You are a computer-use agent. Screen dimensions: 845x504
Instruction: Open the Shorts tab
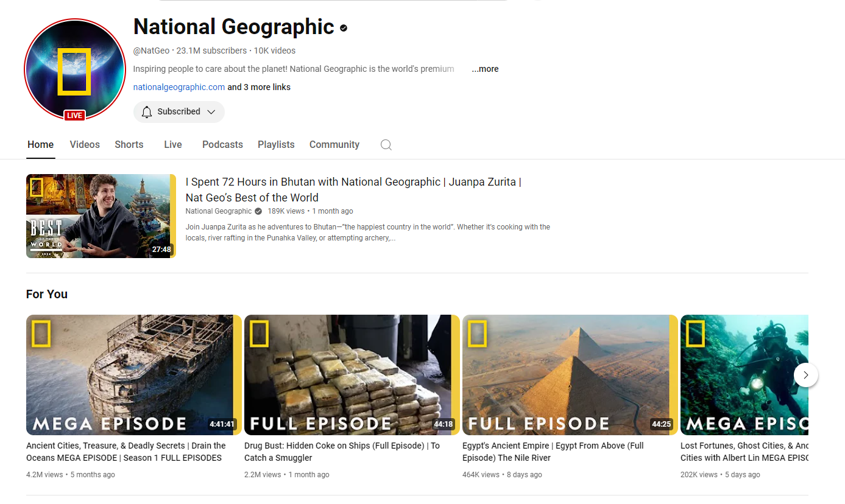tap(129, 145)
